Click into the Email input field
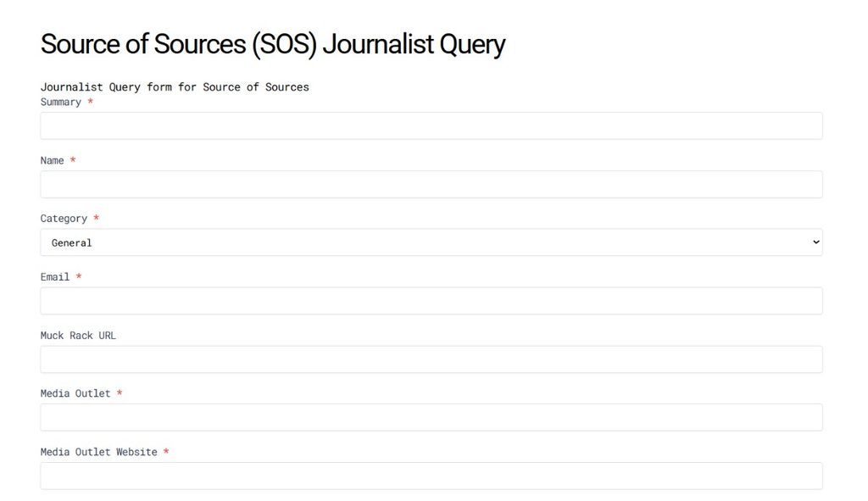868x501 pixels. (431, 301)
